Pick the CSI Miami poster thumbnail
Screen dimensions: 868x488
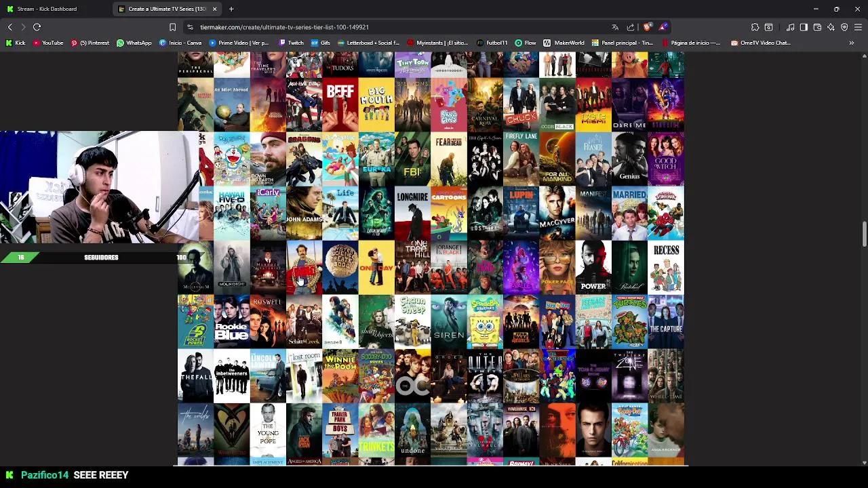tap(593, 105)
